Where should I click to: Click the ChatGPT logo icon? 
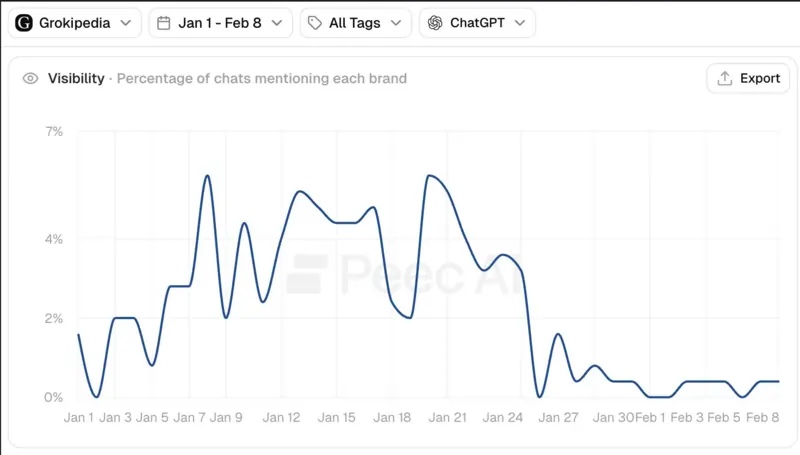[x=435, y=23]
